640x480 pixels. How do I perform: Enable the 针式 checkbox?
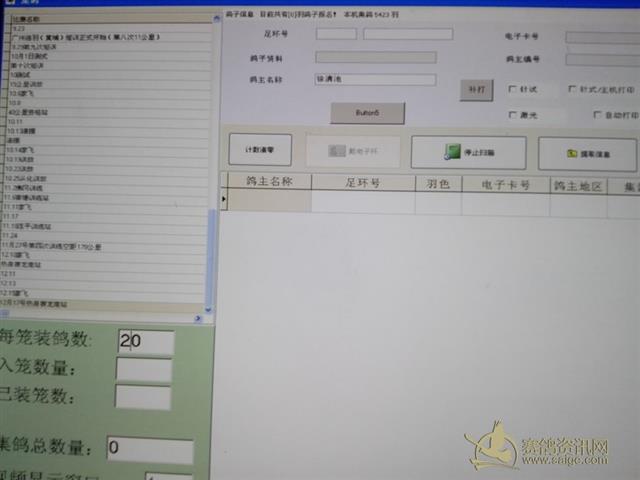coord(513,89)
